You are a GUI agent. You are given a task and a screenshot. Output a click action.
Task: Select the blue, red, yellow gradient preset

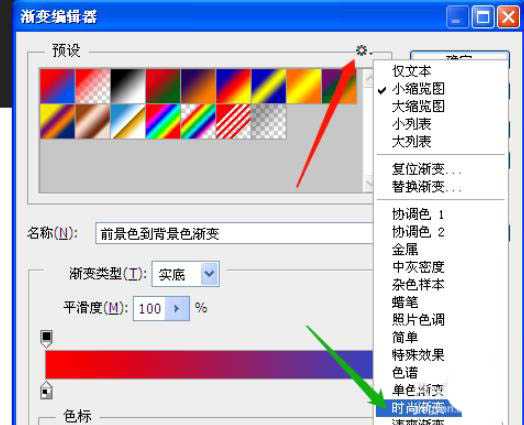234,86
